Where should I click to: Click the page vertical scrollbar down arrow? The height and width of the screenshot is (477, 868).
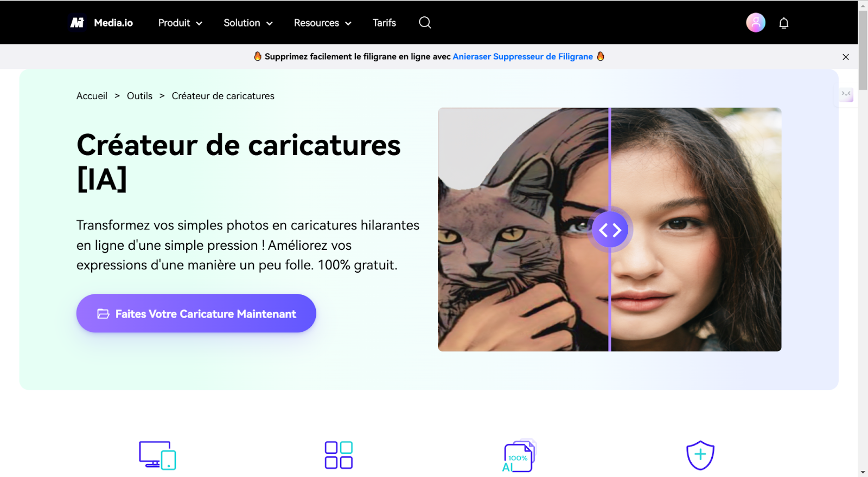pyautogui.click(x=863, y=472)
